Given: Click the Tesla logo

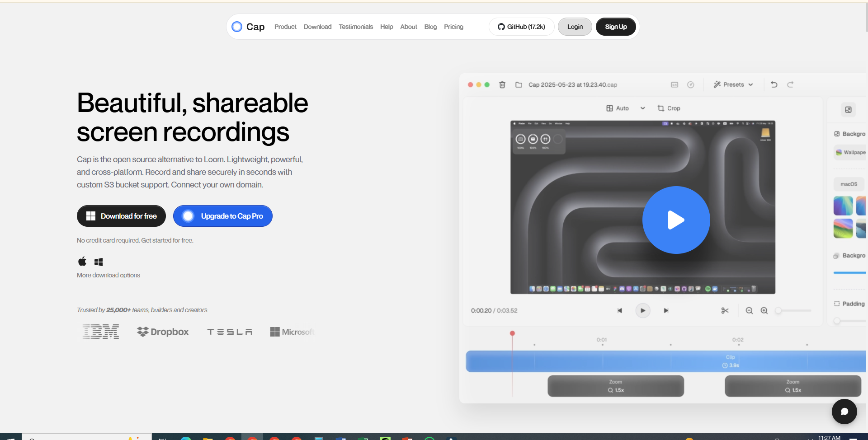Looking at the screenshot, I should 230,332.
